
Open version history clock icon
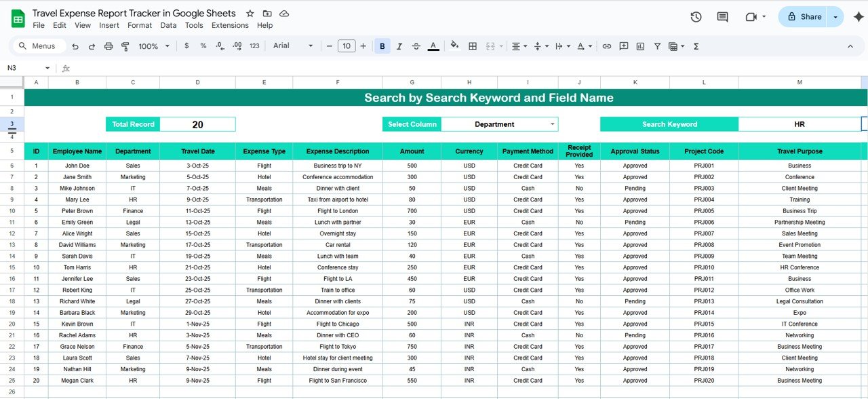pyautogui.click(x=696, y=17)
